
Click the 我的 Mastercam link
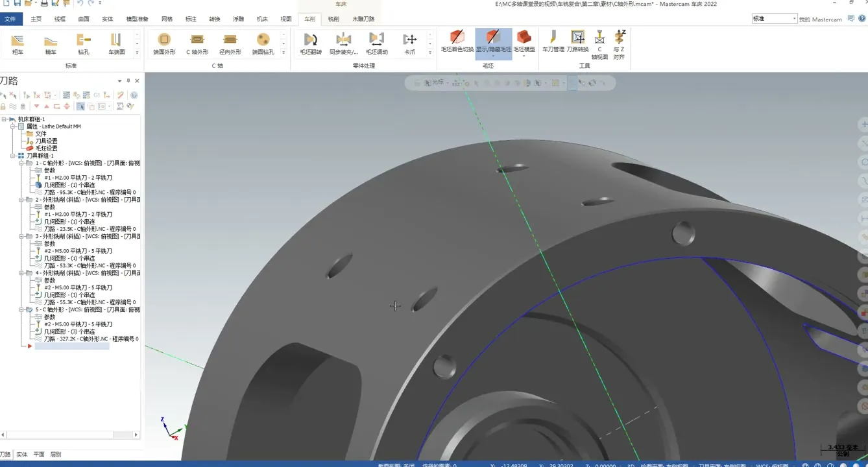point(820,19)
